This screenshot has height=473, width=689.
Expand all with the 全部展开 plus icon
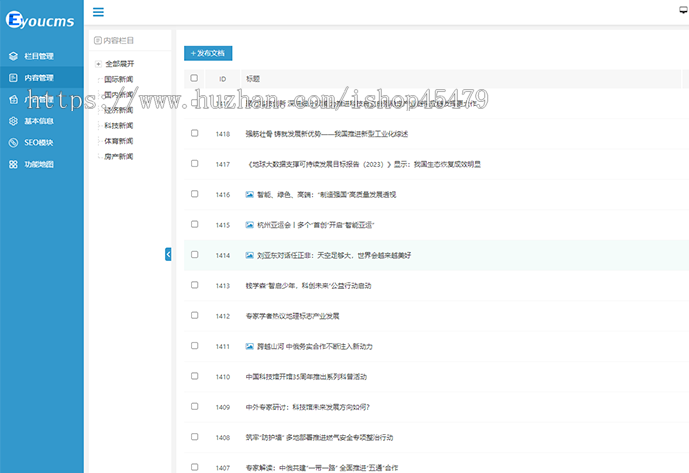pyautogui.click(x=98, y=64)
